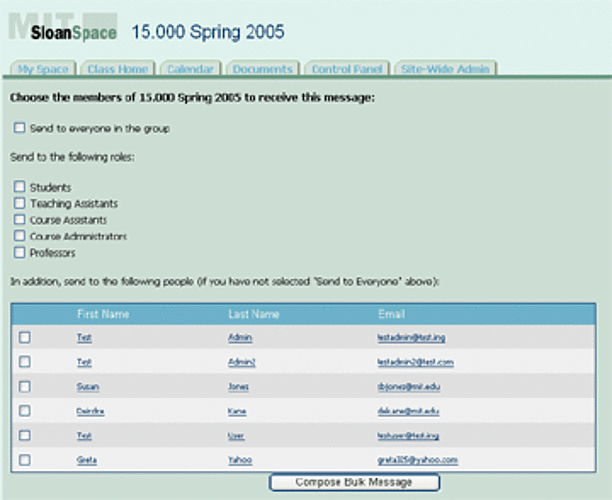Select the Course Assistants checkbox
The image size is (612, 500).
(x=19, y=220)
